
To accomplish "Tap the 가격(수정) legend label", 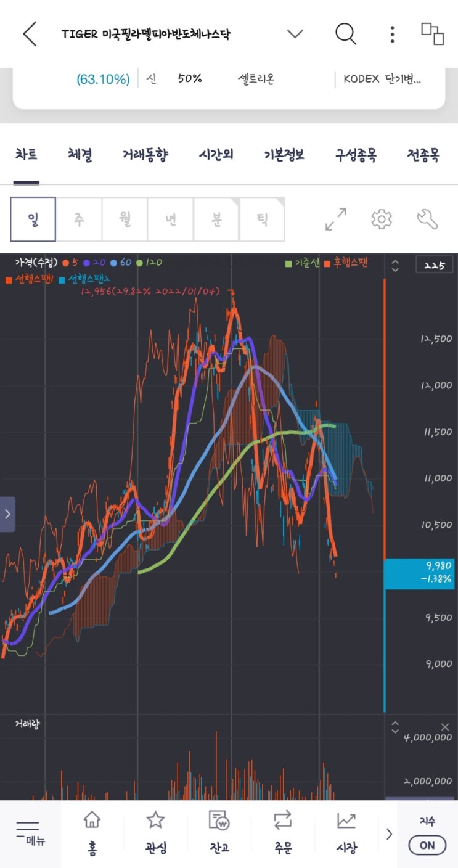I will pos(37,262).
